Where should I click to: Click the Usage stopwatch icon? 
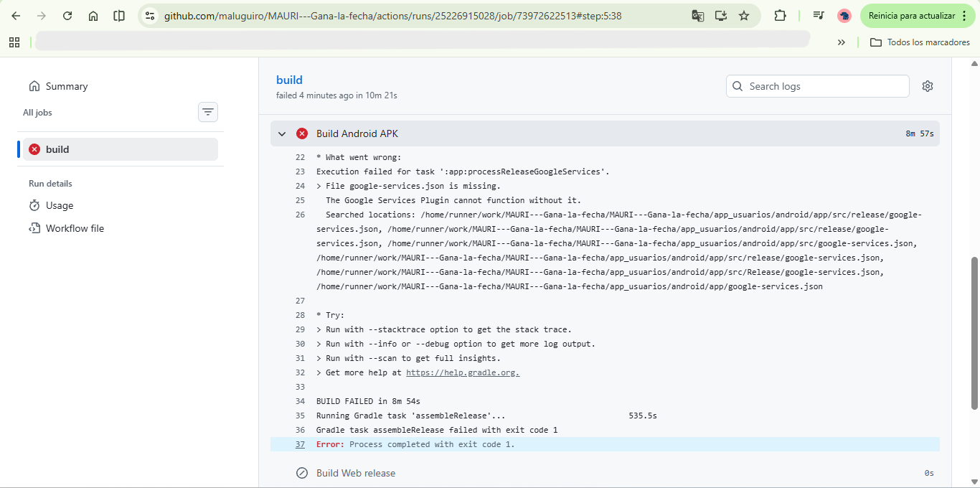pyautogui.click(x=34, y=205)
